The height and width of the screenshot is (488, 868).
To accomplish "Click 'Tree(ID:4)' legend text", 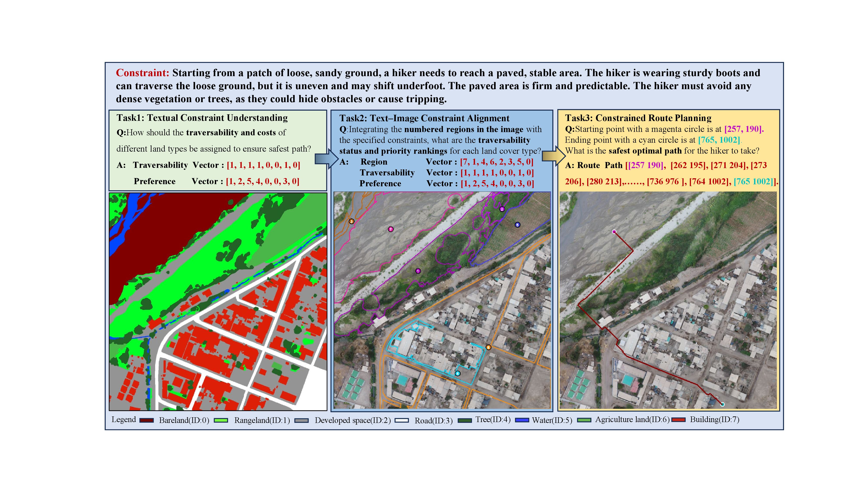I will [x=493, y=420].
